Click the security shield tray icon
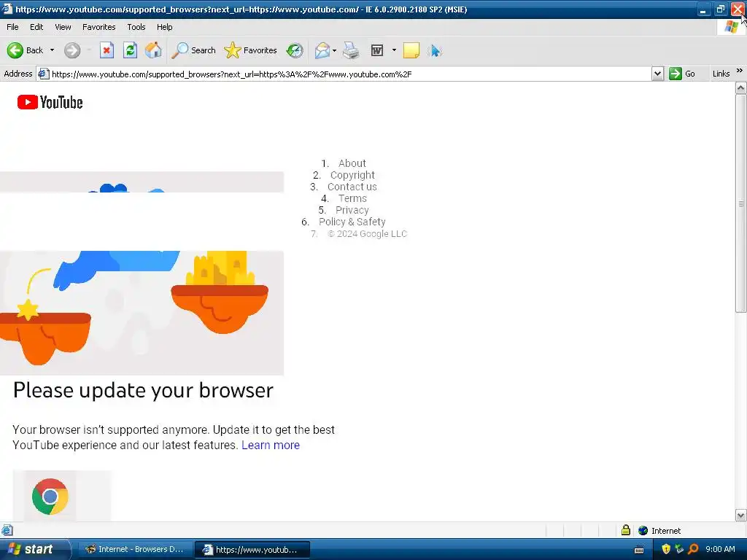The width and height of the screenshot is (747, 560). point(666,549)
